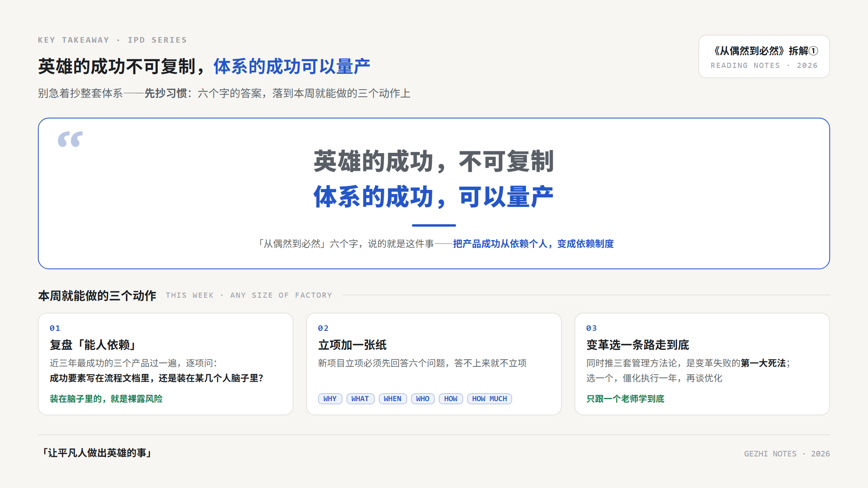Select the WHAT tag pill

point(360,399)
